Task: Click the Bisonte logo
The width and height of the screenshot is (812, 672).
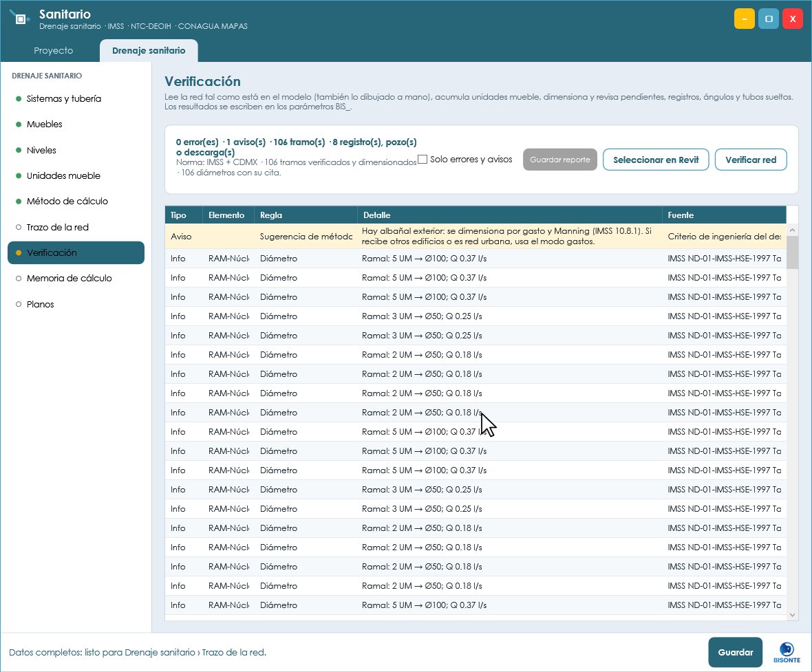Action: point(787,652)
